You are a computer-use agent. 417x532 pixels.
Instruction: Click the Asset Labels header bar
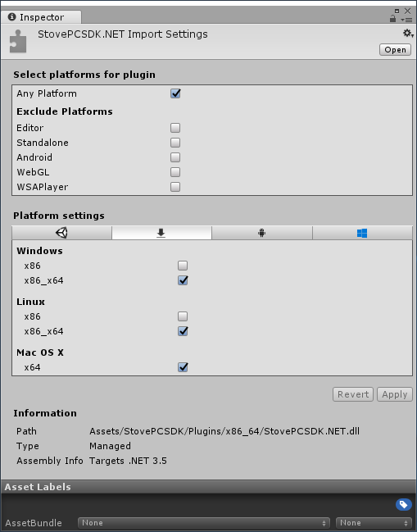208,487
